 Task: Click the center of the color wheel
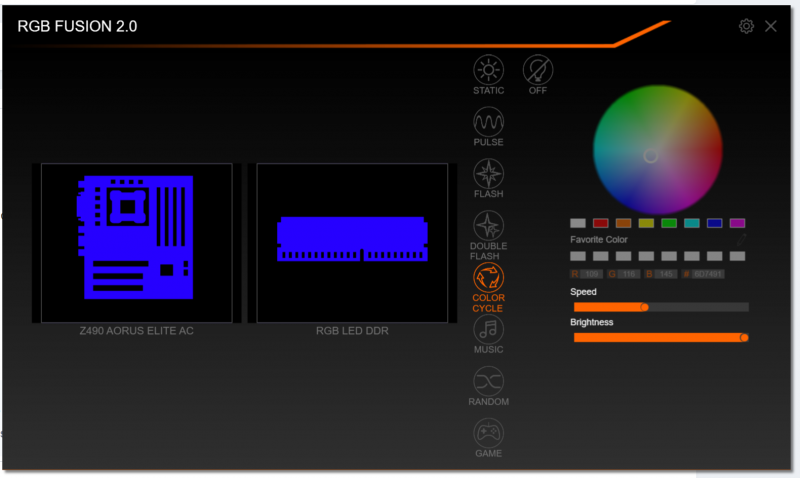pos(651,156)
